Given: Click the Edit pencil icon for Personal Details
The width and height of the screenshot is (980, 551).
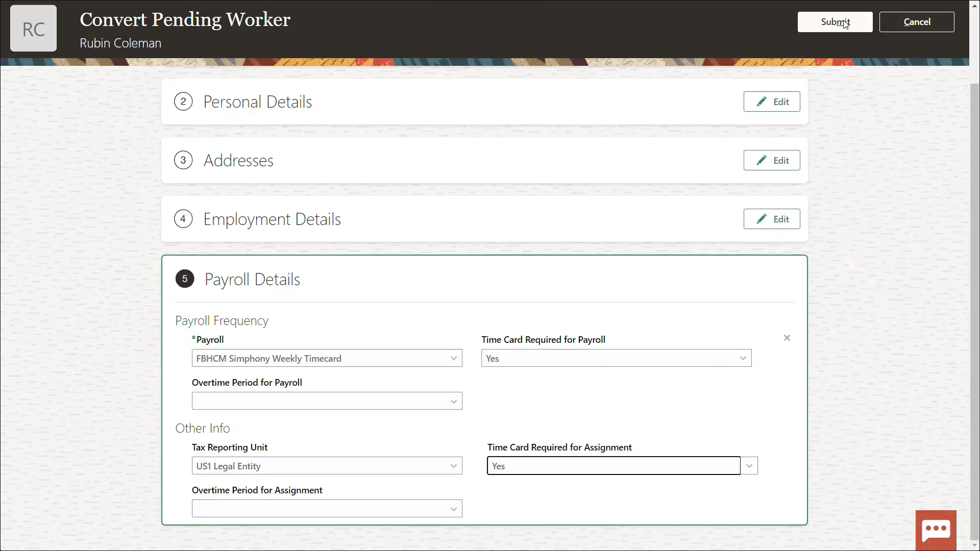Looking at the screenshot, I should 762,102.
